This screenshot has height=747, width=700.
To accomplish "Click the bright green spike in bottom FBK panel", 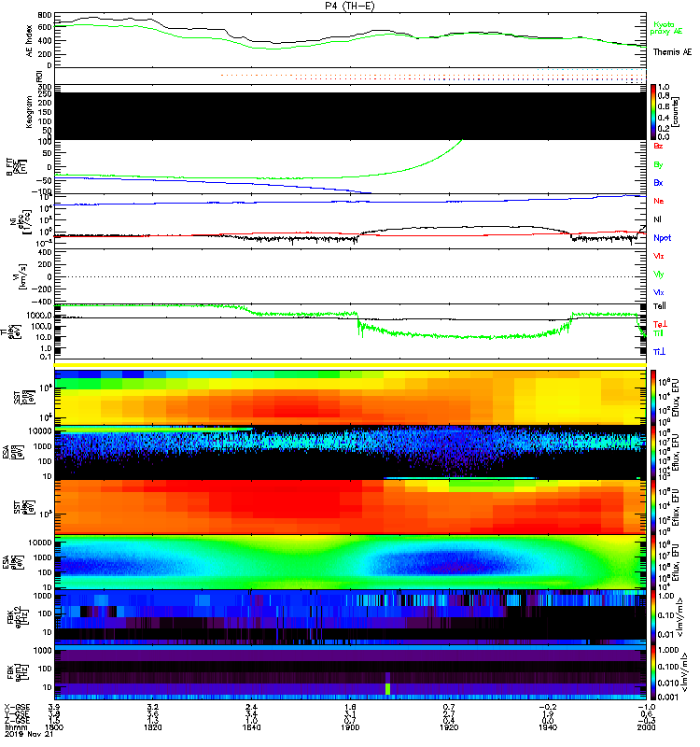I will point(387,688).
